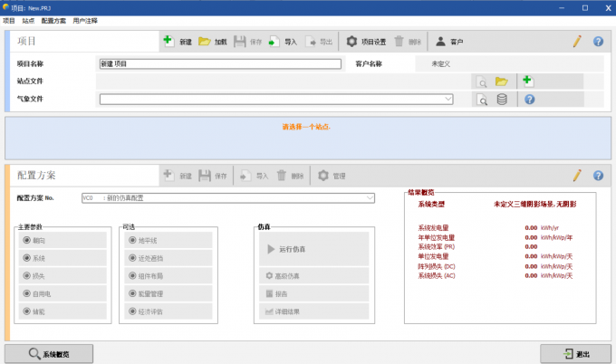
Task: Expand the 配置方案 No. dropdown
Action: pyautogui.click(x=370, y=198)
